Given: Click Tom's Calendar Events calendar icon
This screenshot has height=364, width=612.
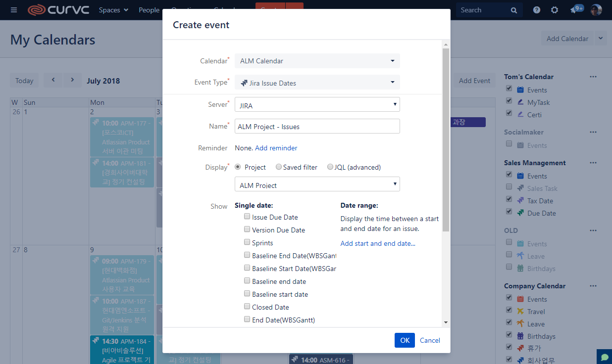Looking at the screenshot, I should coord(520,90).
